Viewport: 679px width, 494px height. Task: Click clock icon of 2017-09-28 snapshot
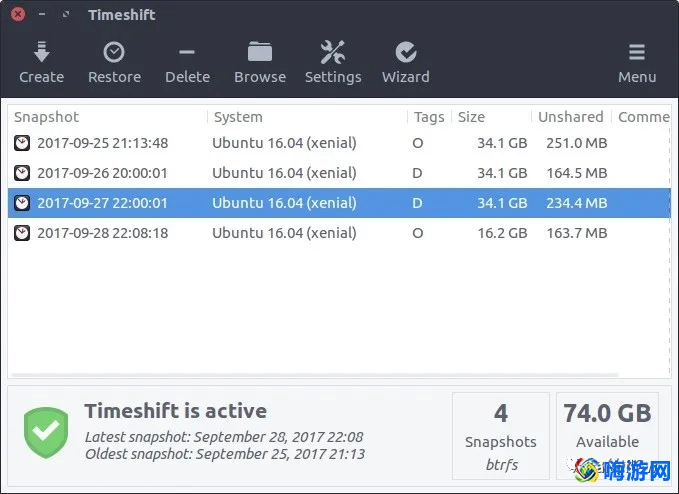(22, 233)
